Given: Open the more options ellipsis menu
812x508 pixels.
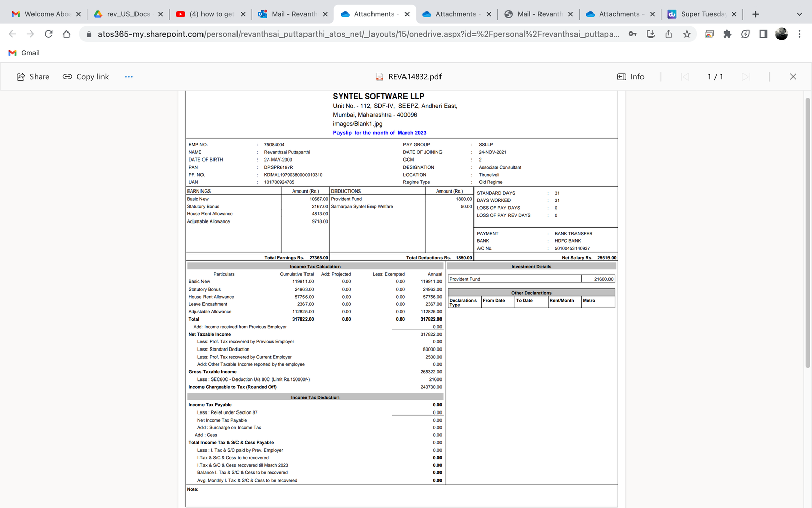Looking at the screenshot, I should point(129,77).
